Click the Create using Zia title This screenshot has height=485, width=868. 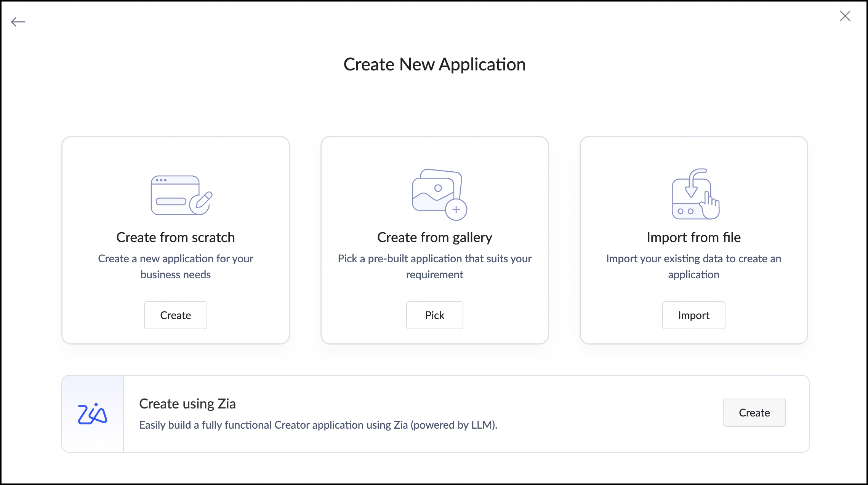(187, 404)
